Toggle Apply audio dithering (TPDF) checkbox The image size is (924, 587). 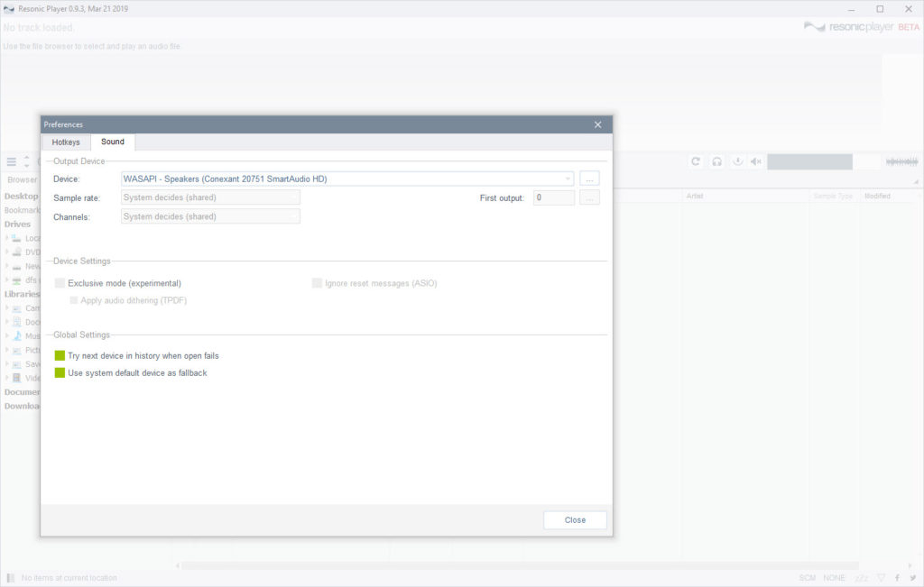click(x=74, y=300)
